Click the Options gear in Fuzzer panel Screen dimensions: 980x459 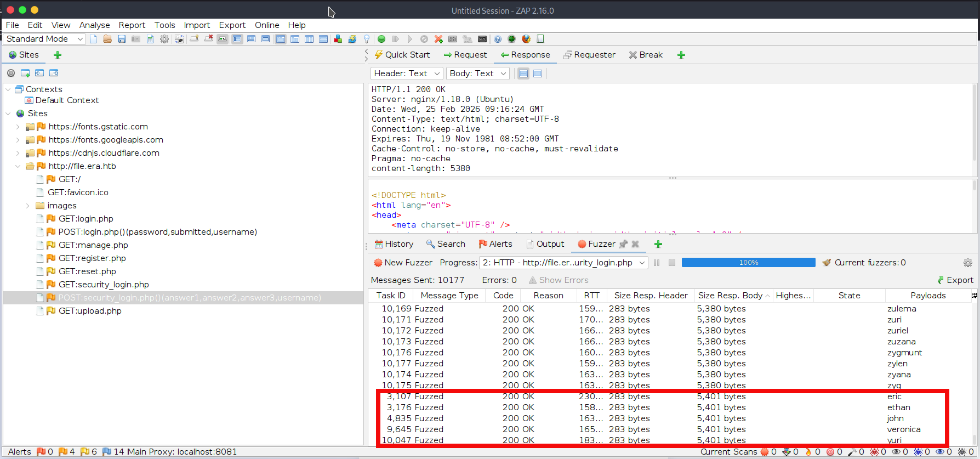coord(968,263)
